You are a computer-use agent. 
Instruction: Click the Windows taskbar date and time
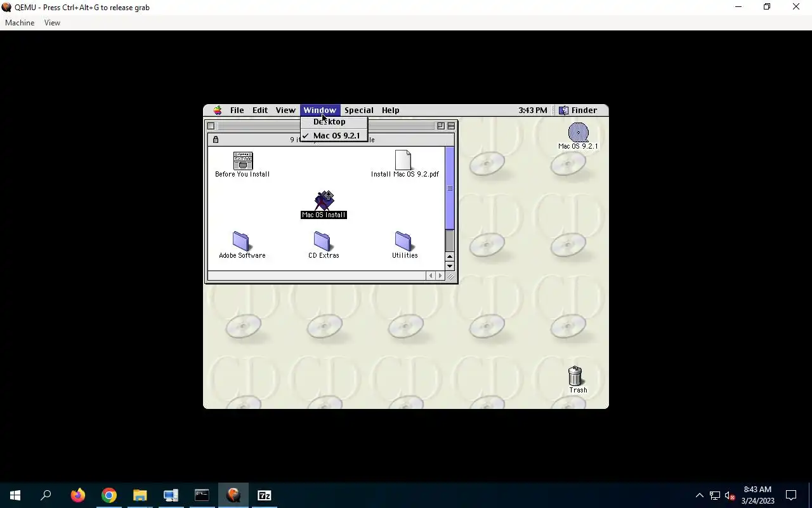click(757, 495)
